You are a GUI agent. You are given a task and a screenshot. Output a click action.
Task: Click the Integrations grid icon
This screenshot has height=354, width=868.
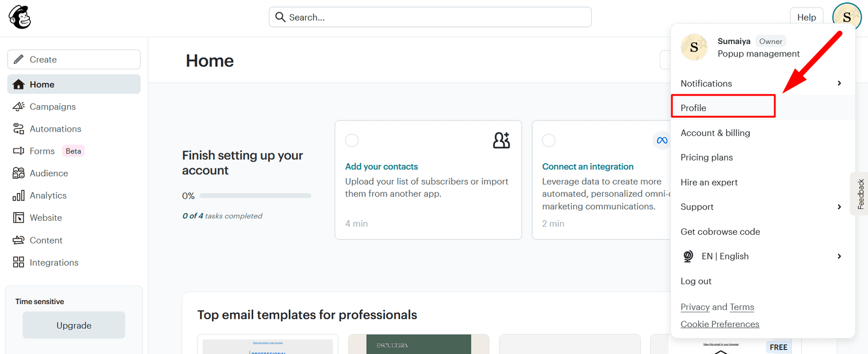(18, 262)
